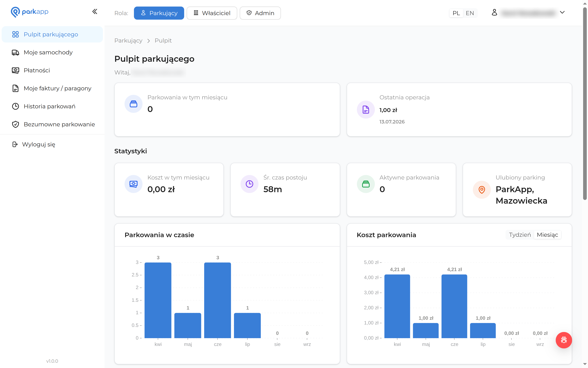Click the purple document icon in Ostatnia operacja
Image resolution: width=588 pixels, height=368 pixels.
point(366,110)
